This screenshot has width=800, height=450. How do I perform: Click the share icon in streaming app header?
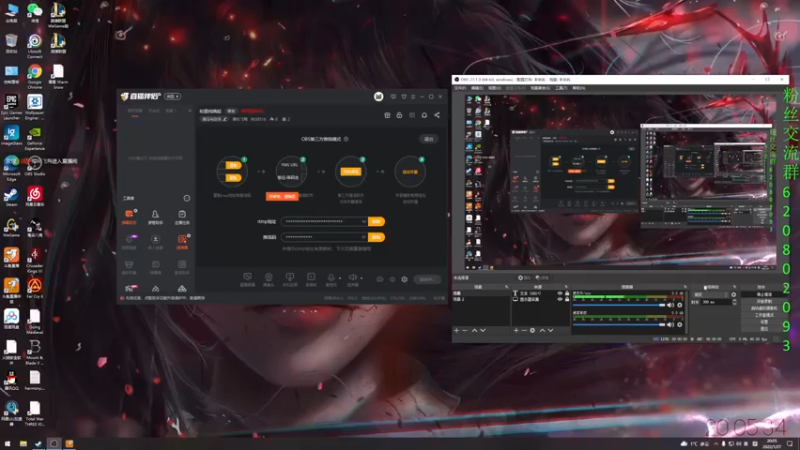[437, 115]
